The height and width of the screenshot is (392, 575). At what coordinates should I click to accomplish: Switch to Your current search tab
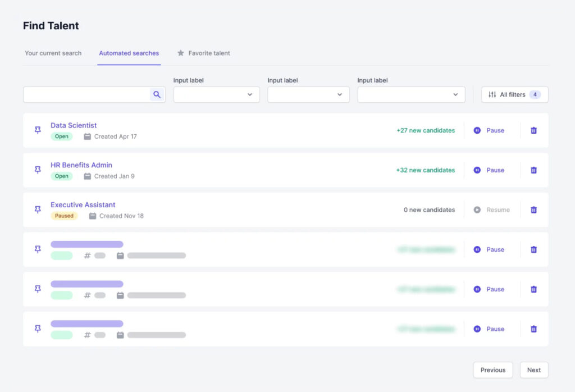pyautogui.click(x=53, y=53)
